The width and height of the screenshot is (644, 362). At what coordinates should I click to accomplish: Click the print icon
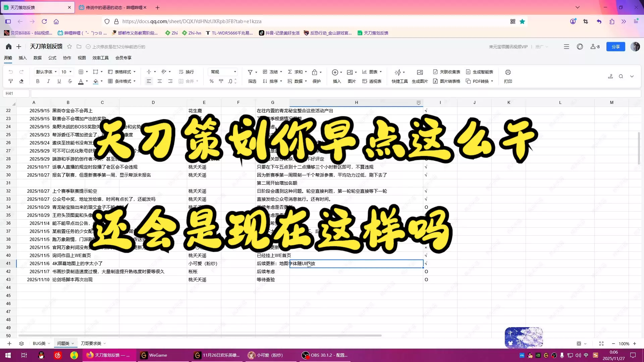[x=508, y=72]
